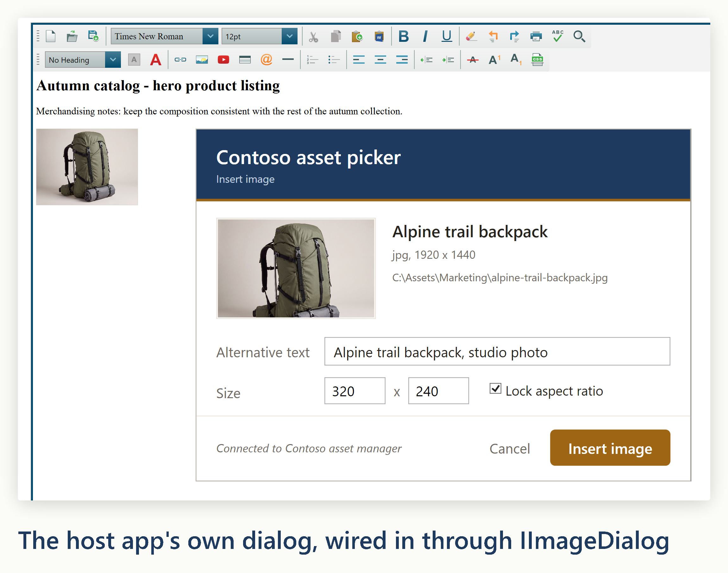
Task: Decrease the paragraph indent
Action: [427, 60]
